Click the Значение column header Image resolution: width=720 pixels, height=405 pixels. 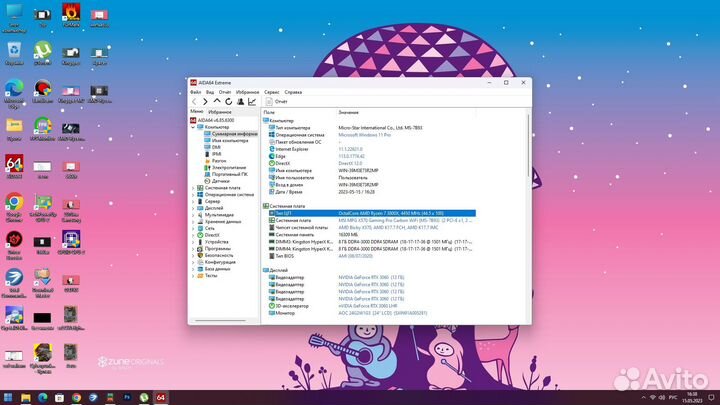349,112
